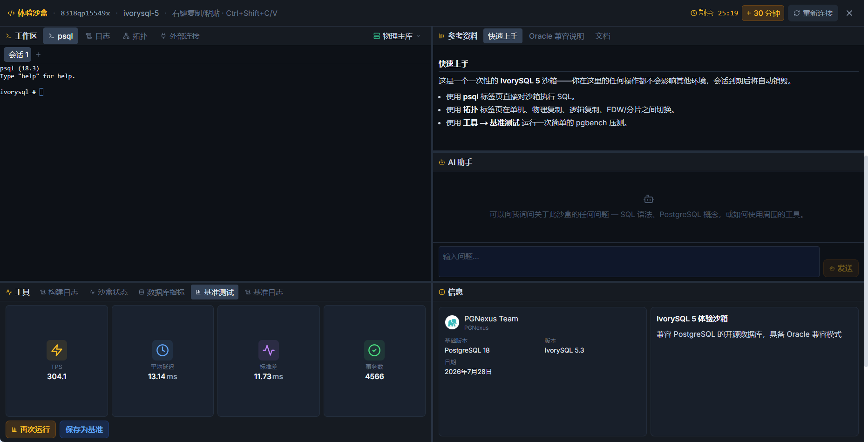Open the 沙盒状态 tab
The width and height of the screenshot is (868, 442).
point(108,292)
